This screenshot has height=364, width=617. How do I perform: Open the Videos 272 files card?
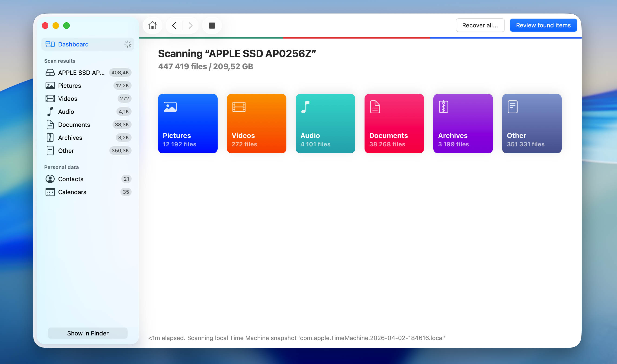(256, 124)
